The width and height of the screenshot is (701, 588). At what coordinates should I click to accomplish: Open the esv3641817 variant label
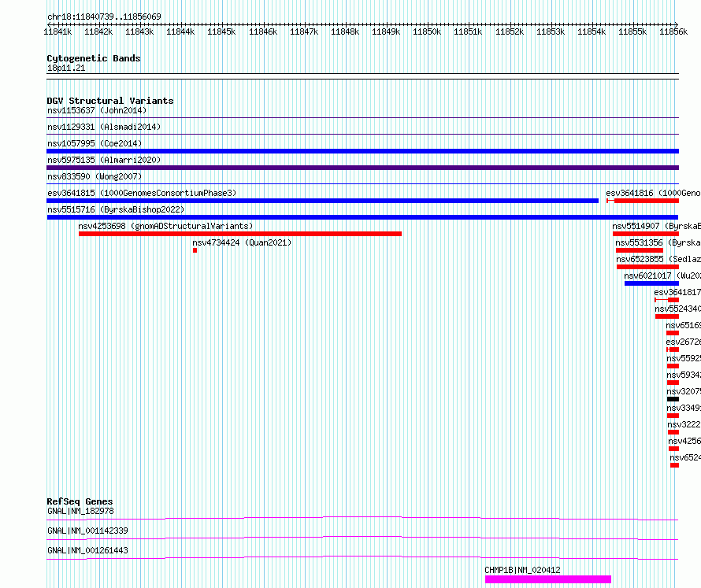point(677,292)
